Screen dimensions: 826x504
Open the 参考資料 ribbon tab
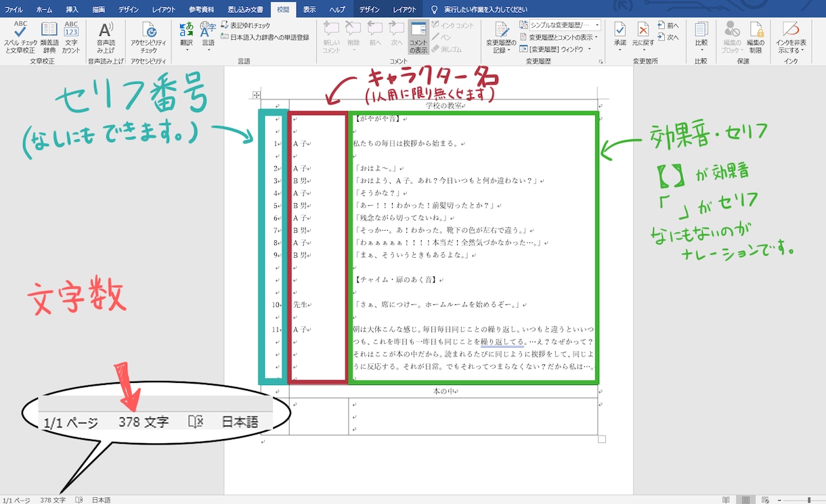[x=201, y=9]
